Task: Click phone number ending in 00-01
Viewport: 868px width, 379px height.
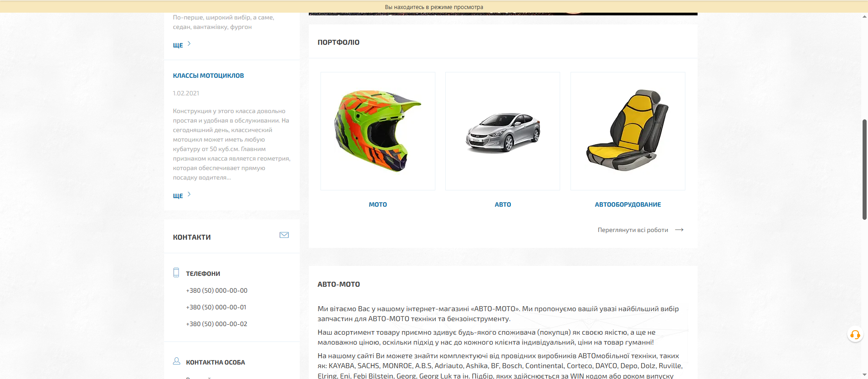Action: click(216, 307)
